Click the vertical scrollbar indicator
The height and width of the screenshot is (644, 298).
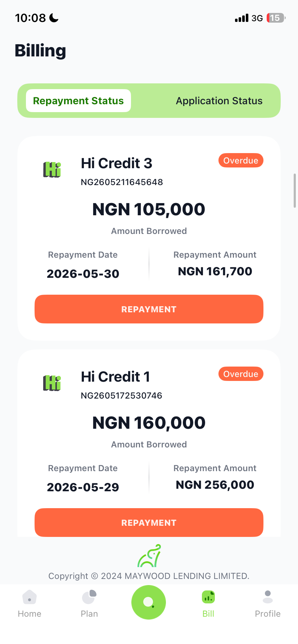295,190
